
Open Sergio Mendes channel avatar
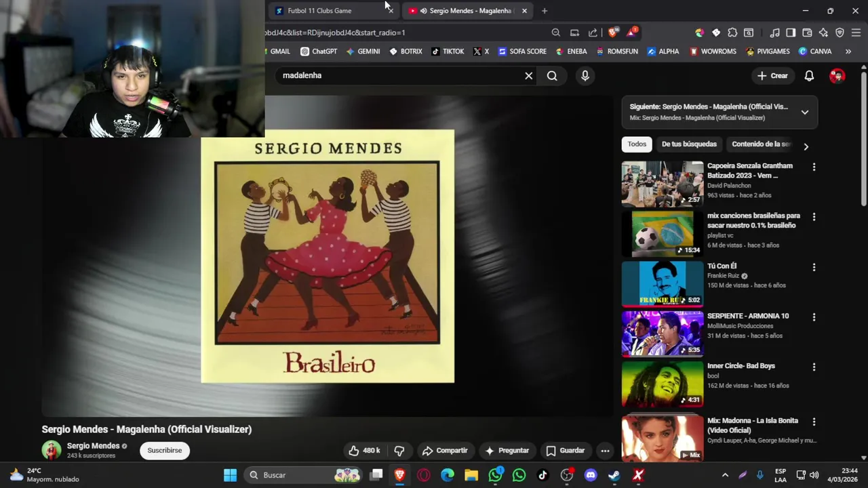(x=51, y=450)
